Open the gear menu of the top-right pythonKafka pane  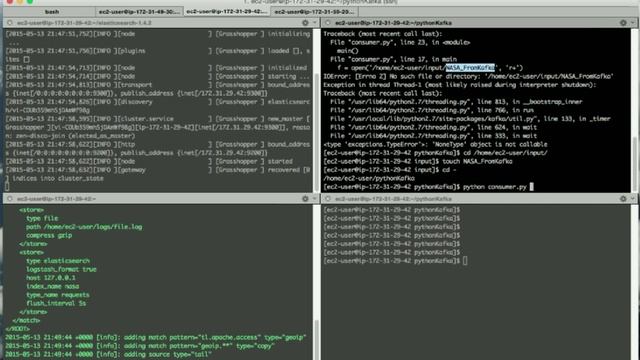click(623, 23)
